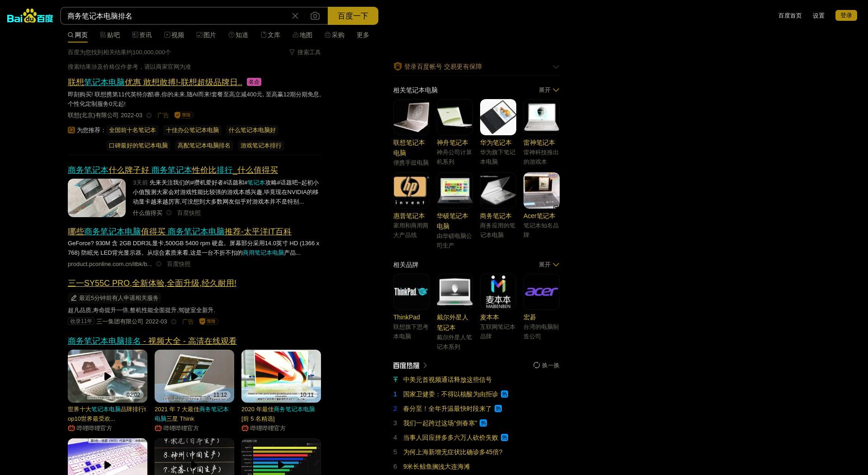Expand 相关笔记本电脑 section with 展开
868x475 pixels.
coord(549,90)
